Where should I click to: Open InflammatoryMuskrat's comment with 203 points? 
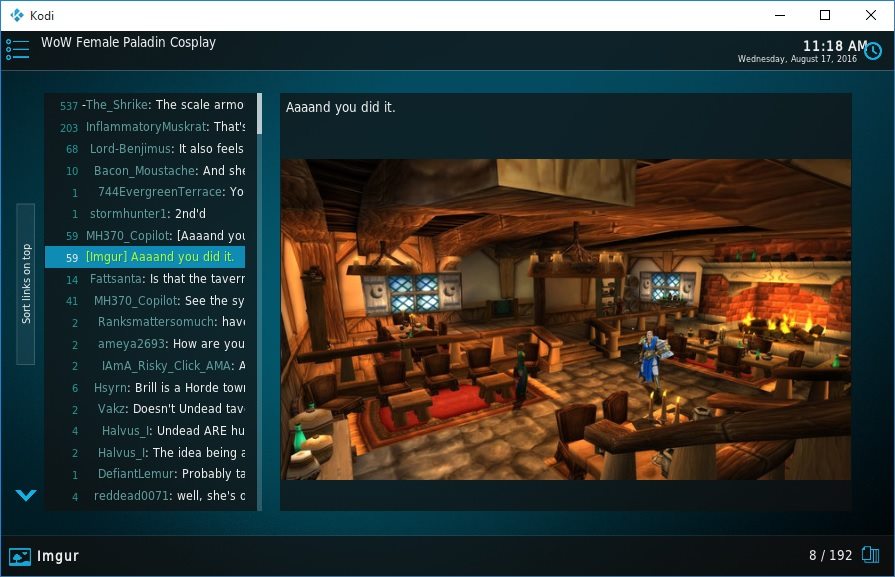click(150, 127)
